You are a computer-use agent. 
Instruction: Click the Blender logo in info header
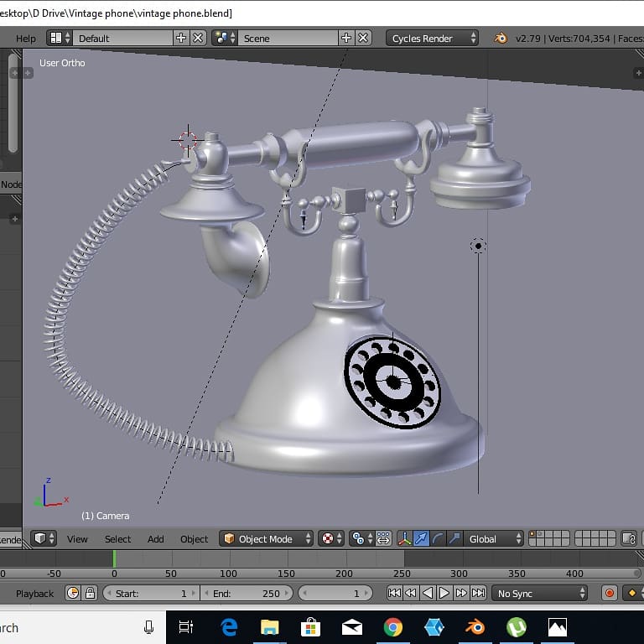coord(501,39)
